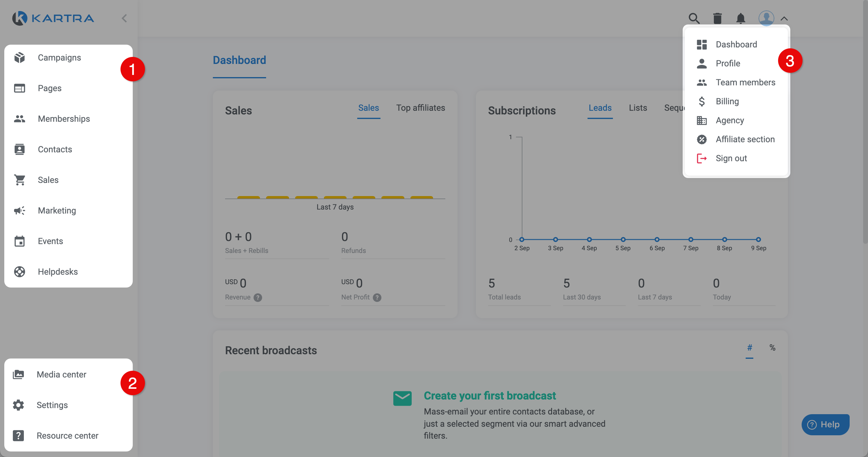This screenshot has height=457, width=868.
Task: Click the Settings gear icon
Action: (x=19, y=405)
